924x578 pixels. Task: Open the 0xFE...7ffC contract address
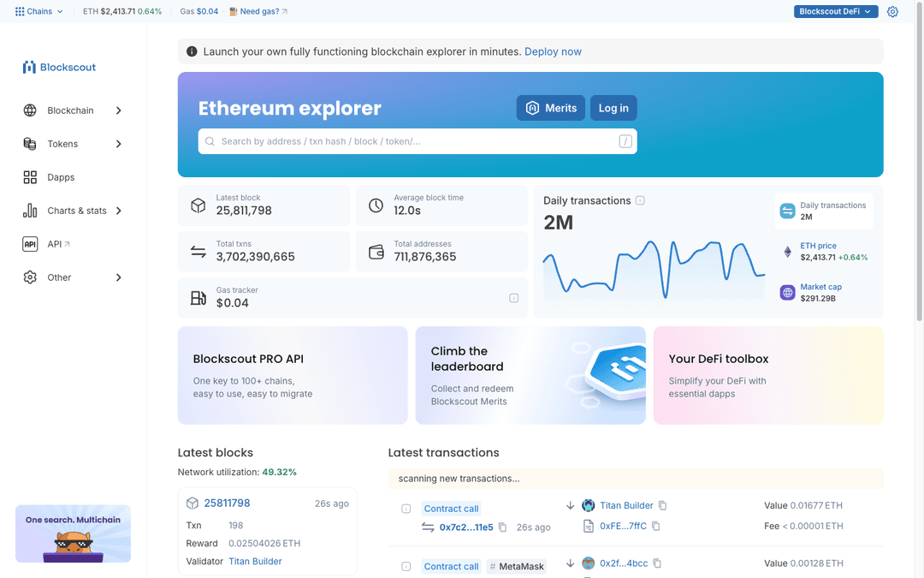click(x=623, y=526)
